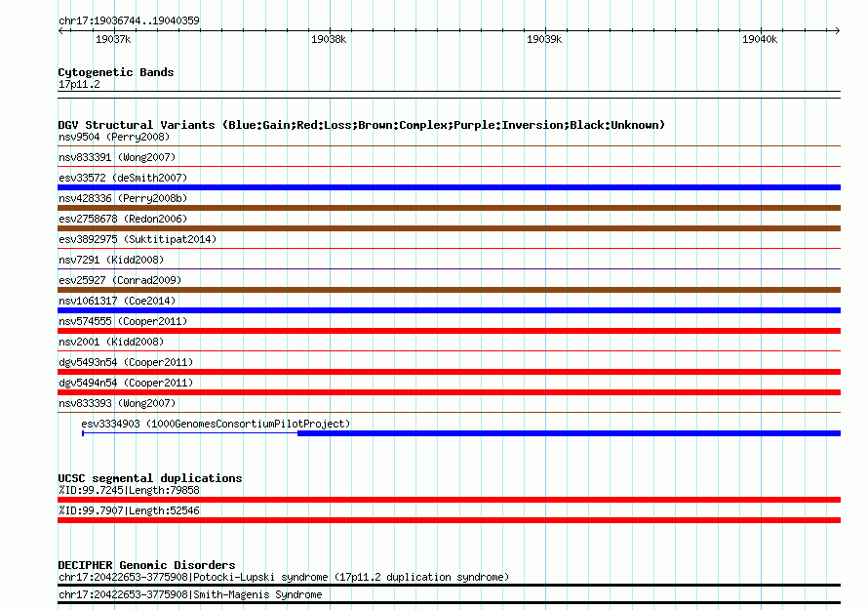The height and width of the screenshot is (610, 868).
Task: Open the DGV Structural Variants track title
Action: tap(361, 125)
